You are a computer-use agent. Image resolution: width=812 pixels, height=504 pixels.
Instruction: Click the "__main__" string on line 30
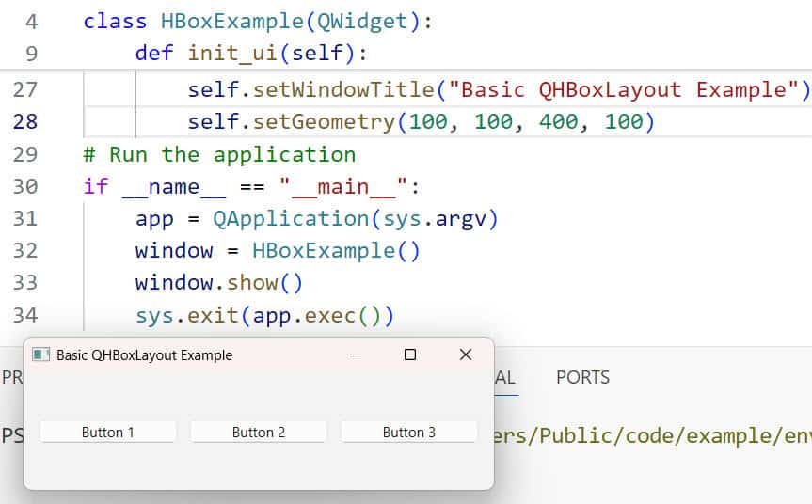click(342, 187)
